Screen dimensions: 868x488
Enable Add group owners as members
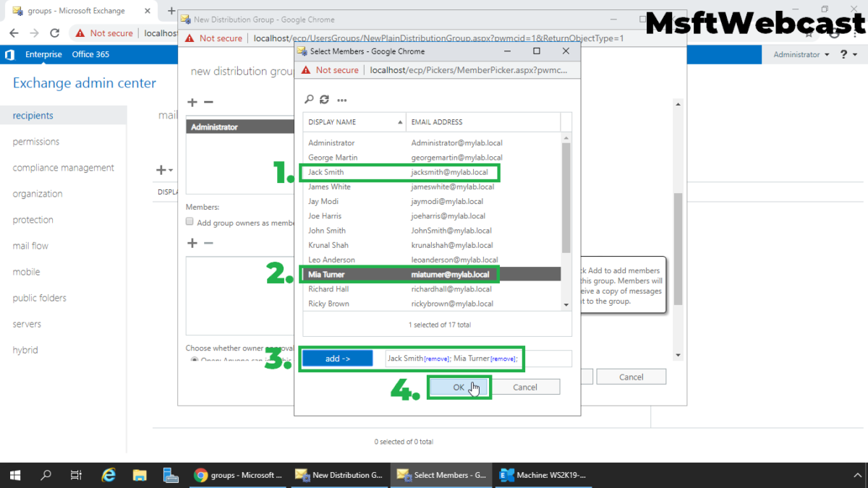pyautogui.click(x=189, y=221)
